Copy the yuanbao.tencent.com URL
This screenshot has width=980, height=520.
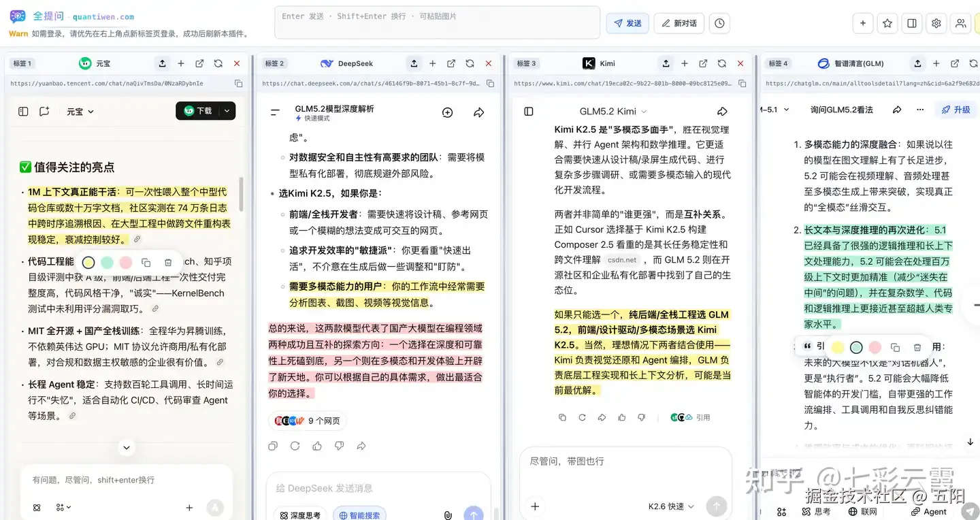click(238, 83)
